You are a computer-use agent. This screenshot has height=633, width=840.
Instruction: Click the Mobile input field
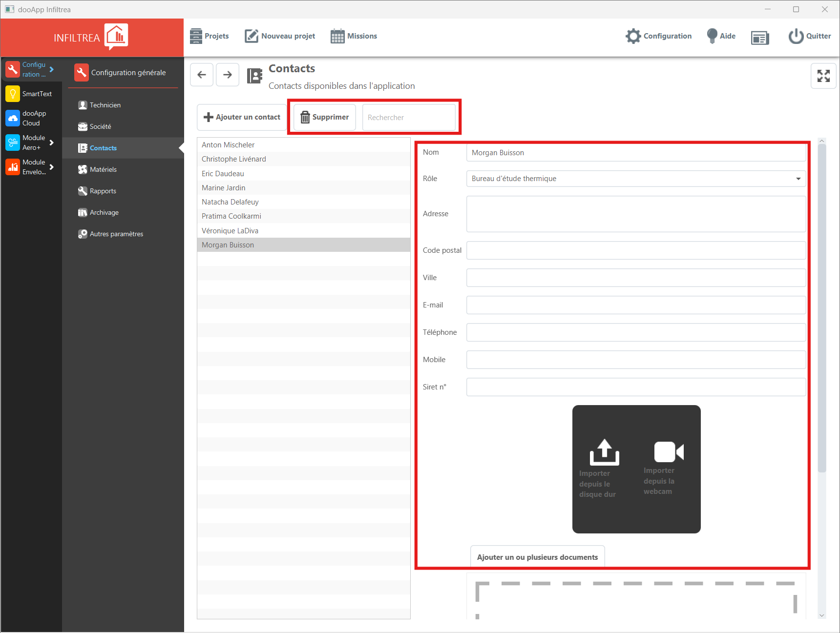click(636, 360)
